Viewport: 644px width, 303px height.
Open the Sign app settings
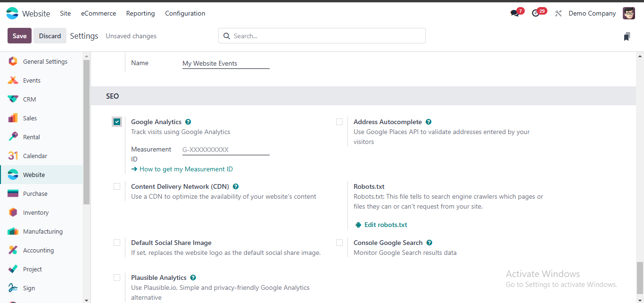click(x=28, y=288)
